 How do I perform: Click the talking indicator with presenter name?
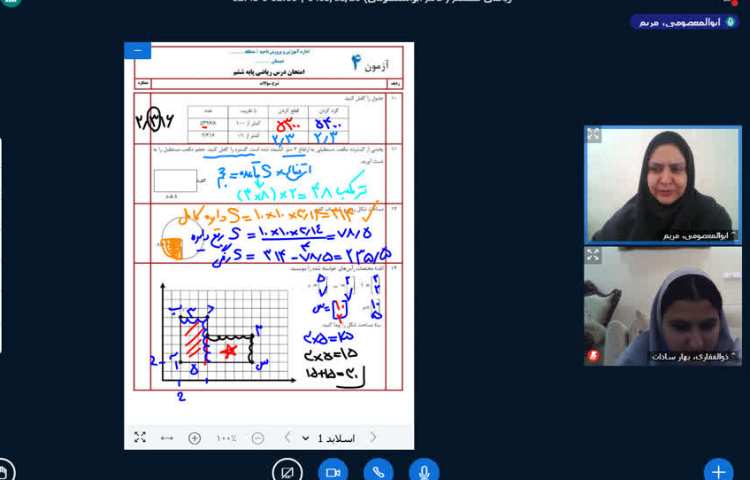(684, 22)
